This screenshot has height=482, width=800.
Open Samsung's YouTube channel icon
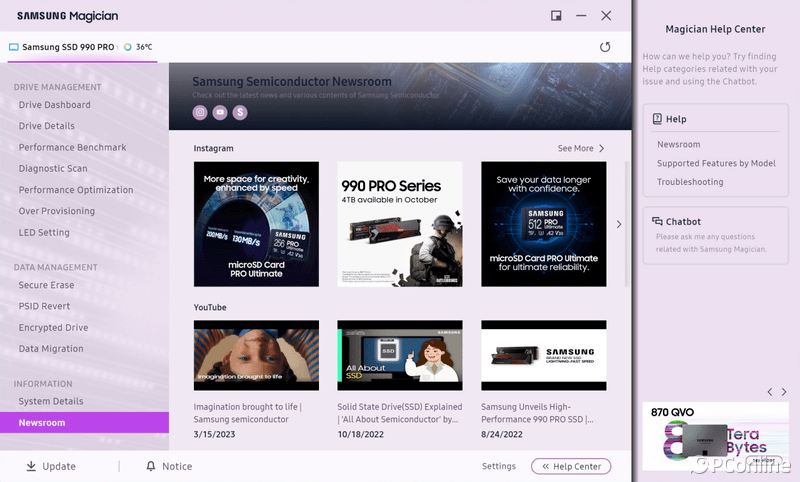(220, 113)
